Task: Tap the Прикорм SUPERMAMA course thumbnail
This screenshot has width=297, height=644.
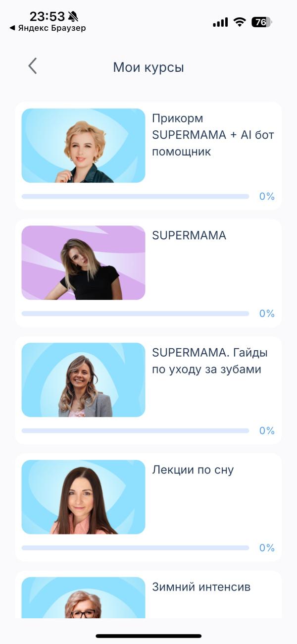Action: 83,146
